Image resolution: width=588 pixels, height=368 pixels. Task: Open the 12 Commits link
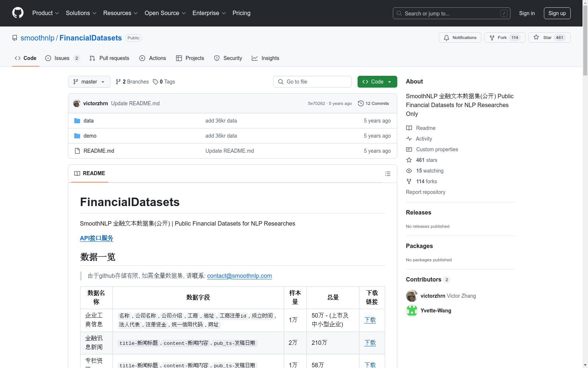[x=373, y=103]
